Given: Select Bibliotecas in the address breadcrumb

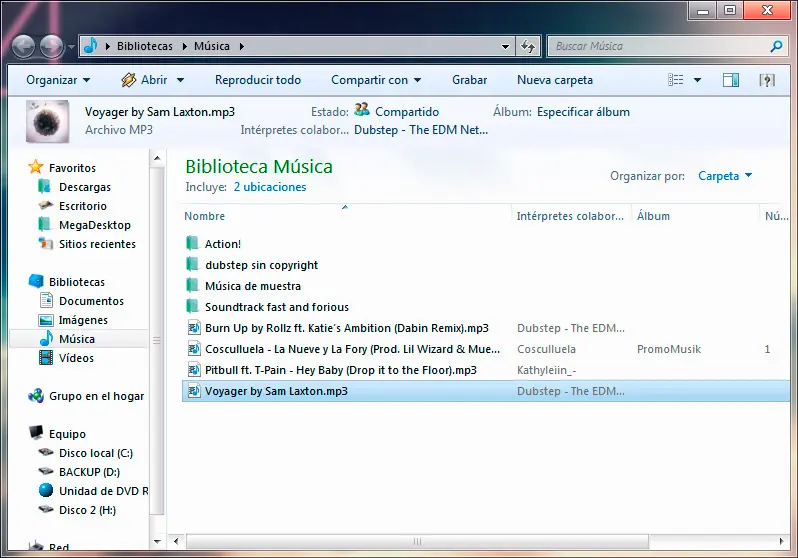Looking at the screenshot, I should [145, 46].
